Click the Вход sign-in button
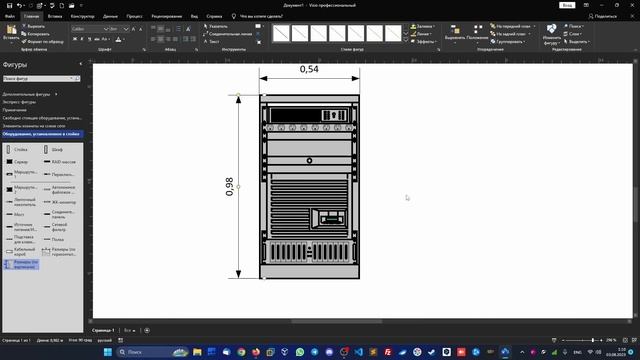640x360 pixels. click(567, 5)
